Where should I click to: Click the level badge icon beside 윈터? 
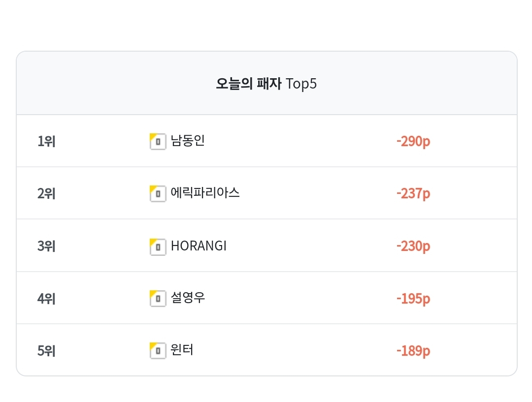click(158, 350)
